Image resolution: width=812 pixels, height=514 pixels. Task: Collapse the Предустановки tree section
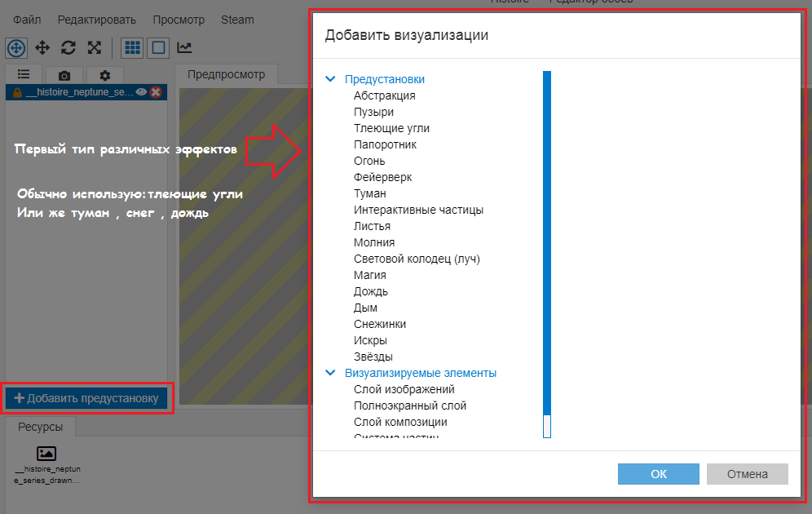click(330, 79)
